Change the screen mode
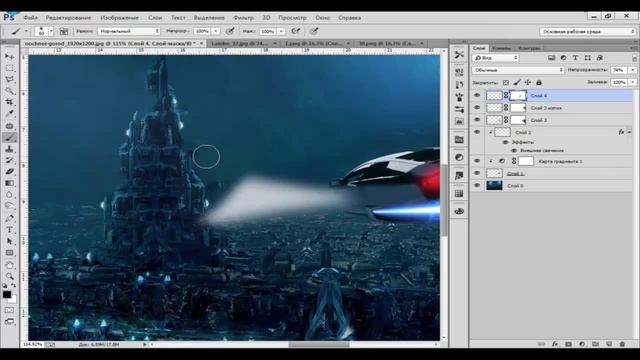The height and width of the screenshot is (360, 640). click(x=9, y=322)
